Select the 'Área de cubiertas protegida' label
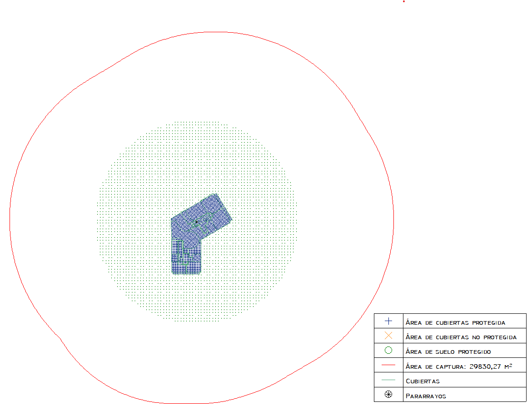 click(455, 322)
